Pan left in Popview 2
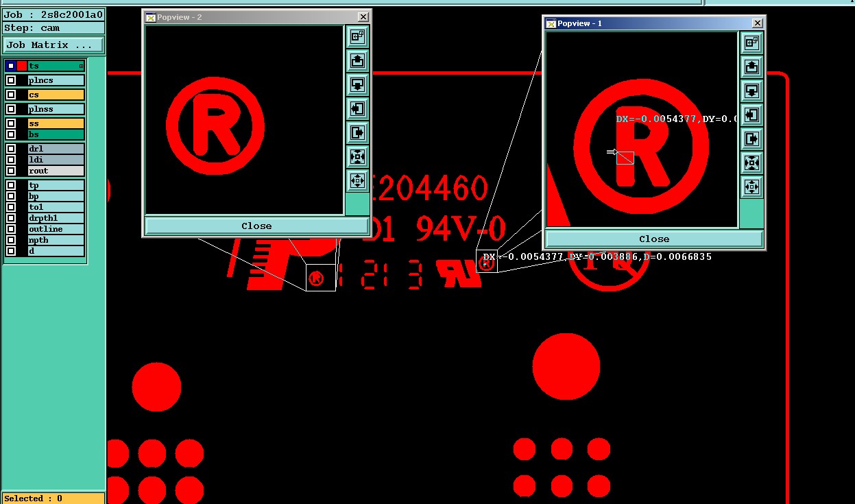Viewport: 855px width, 504px height. click(357, 108)
